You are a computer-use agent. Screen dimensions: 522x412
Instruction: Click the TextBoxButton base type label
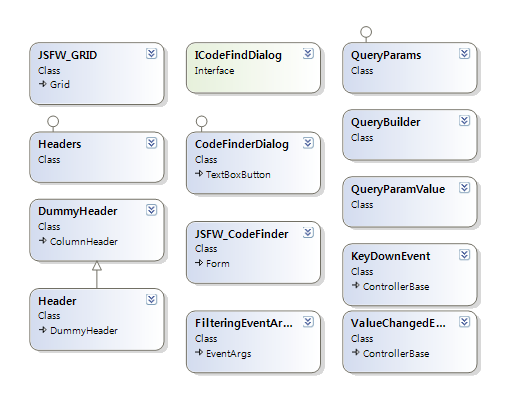click(x=238, y=174)
